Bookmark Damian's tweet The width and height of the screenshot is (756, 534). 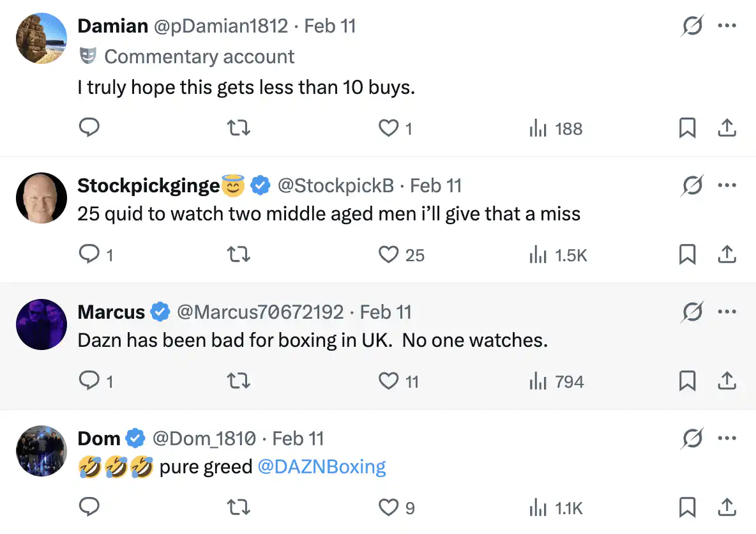click(x=687, y=128)
